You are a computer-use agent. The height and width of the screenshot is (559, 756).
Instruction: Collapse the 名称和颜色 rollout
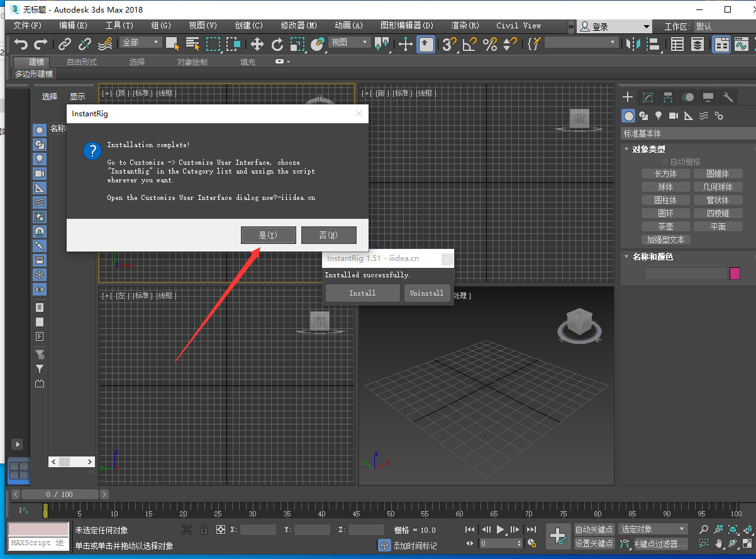click(x=652, y=257)
